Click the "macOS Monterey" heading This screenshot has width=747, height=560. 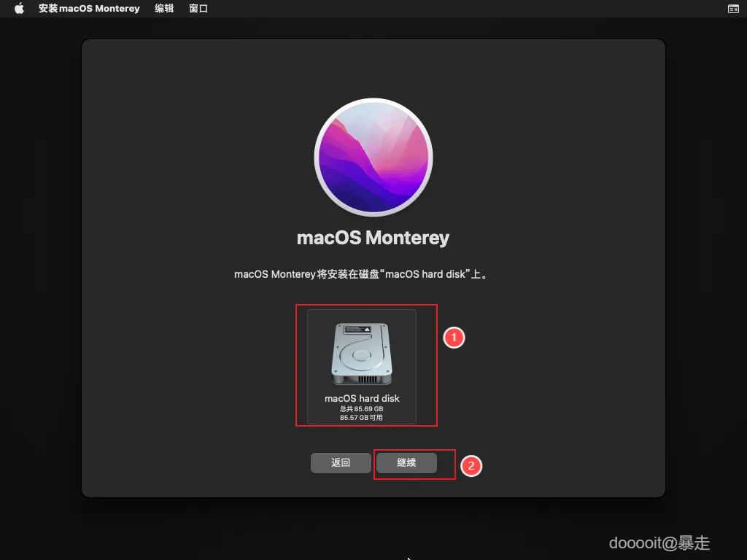point(373,238)
